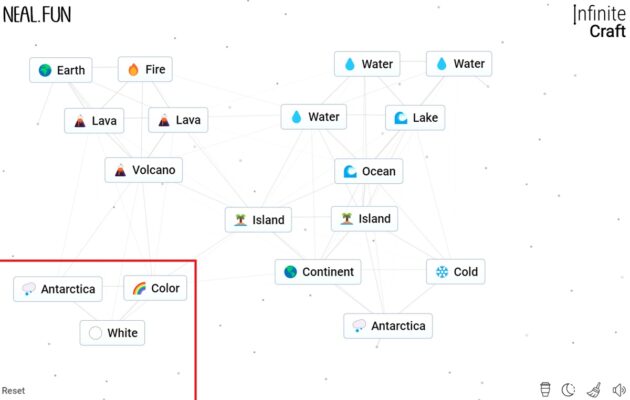Mute sound using the speaker icon
The width and height of the screenshot is (630, 400).
[619, 390]
